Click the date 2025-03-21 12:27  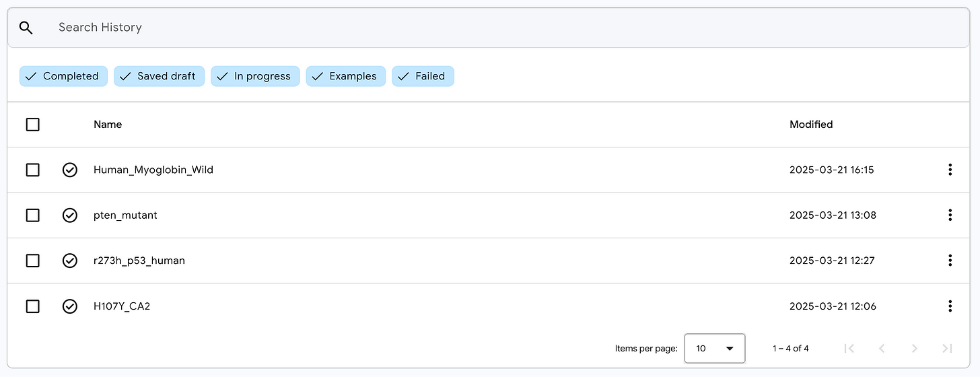pyautogui.click(x=832, y=260)
